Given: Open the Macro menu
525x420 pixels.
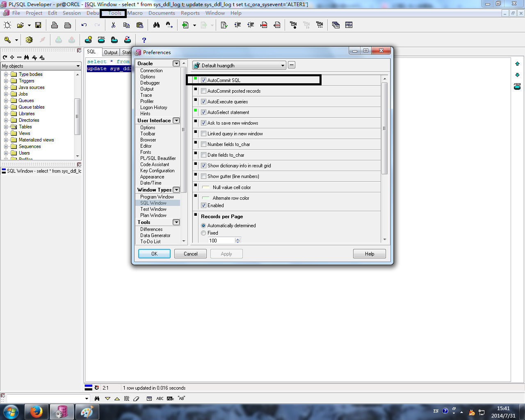Looking at the screenshot, I should pyautogui.click(x=135, y=13).
